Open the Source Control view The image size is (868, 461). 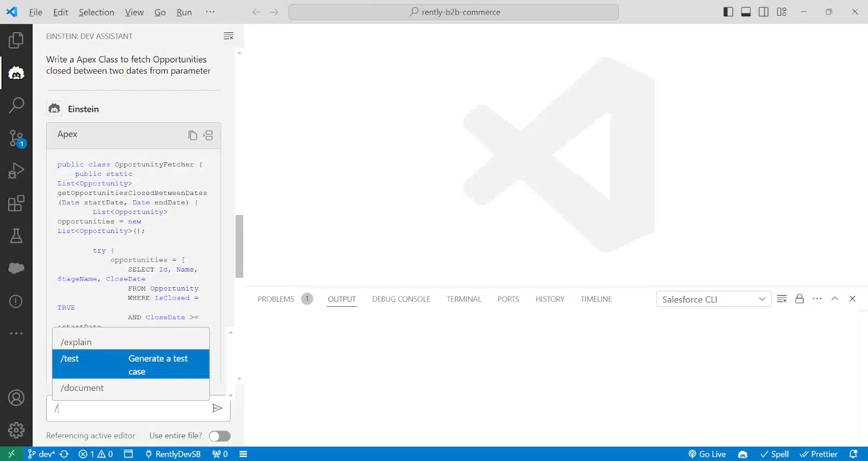coord(16,138)
